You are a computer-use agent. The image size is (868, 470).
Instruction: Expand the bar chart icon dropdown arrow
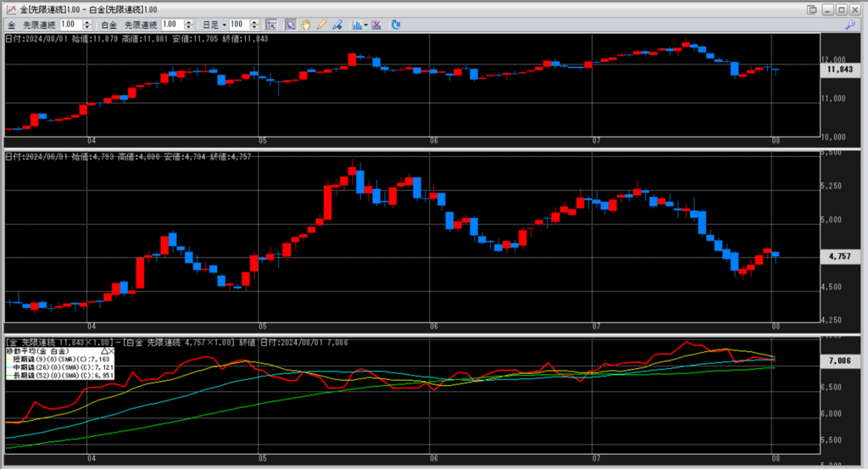coord(365,25)
